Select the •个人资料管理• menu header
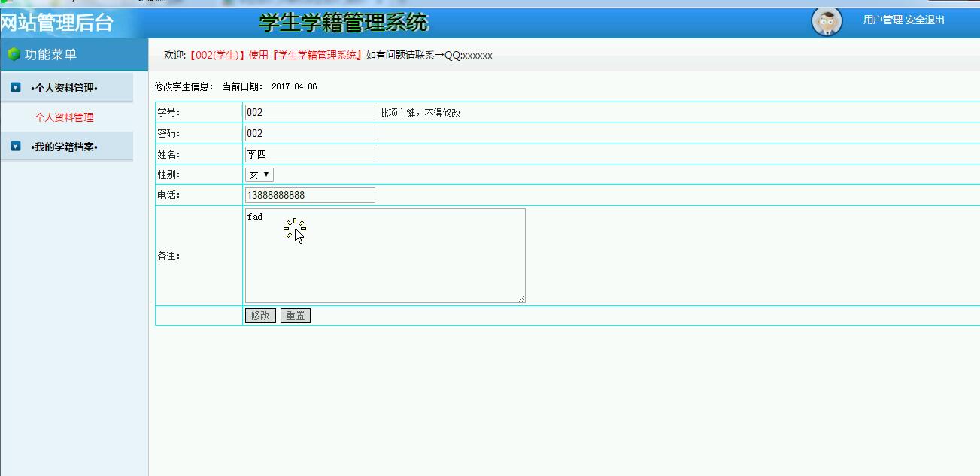The image size is (980, 476). click(65, 88)
